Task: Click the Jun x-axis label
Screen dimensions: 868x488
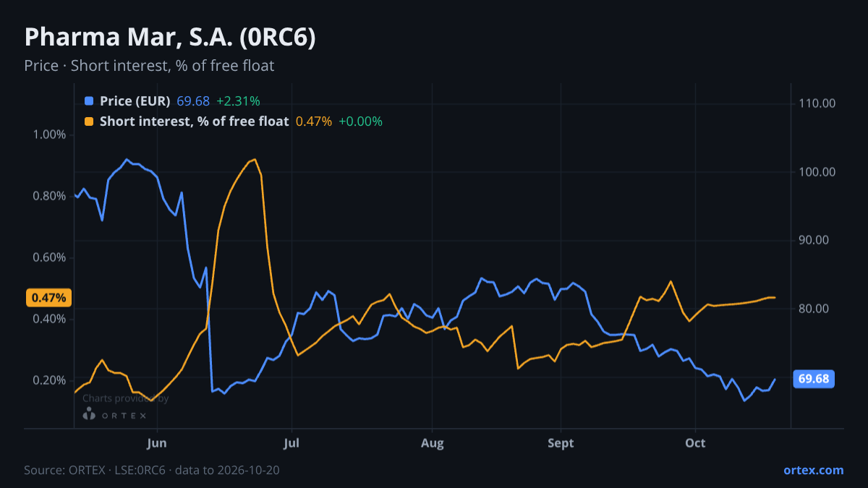Action: pyautogui.click(x=156, y=442)
